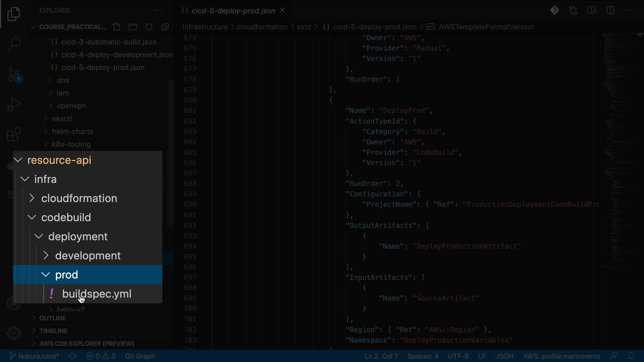Click New Folder icon in explorer header
This screenshot has width=644, height=362.
coord(132,27)
